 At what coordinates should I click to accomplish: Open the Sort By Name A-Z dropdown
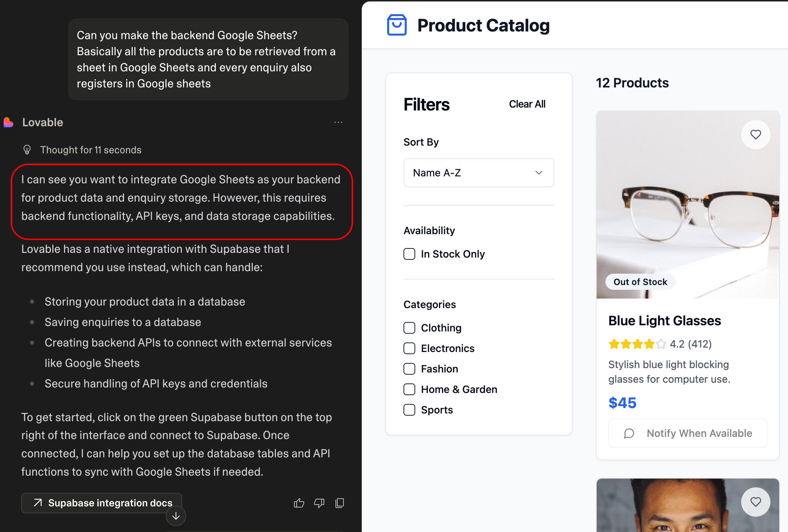point(479,173)
